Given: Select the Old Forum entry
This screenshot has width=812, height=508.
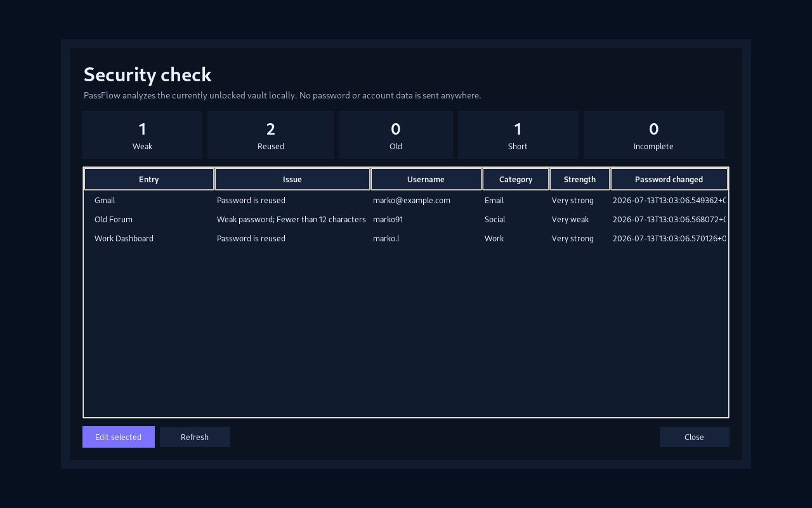Looking at the screenshot, I should pyautogui.click(x=406, y=219).
